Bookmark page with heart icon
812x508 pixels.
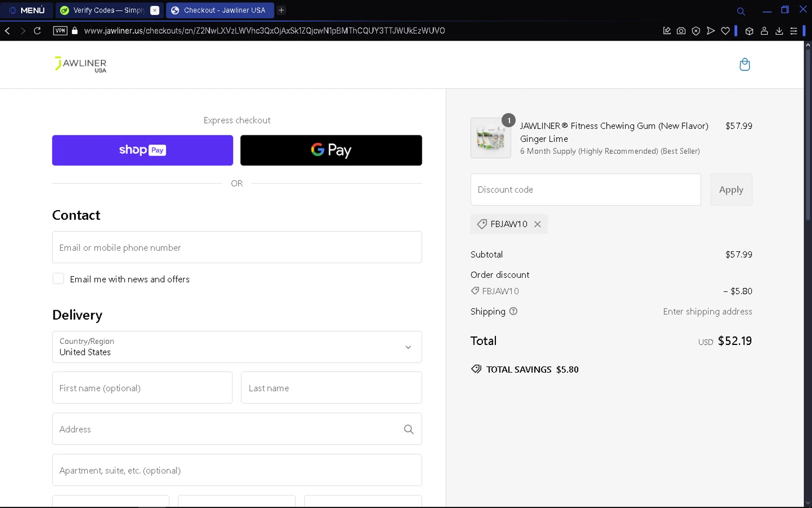(x=725, y=31)
